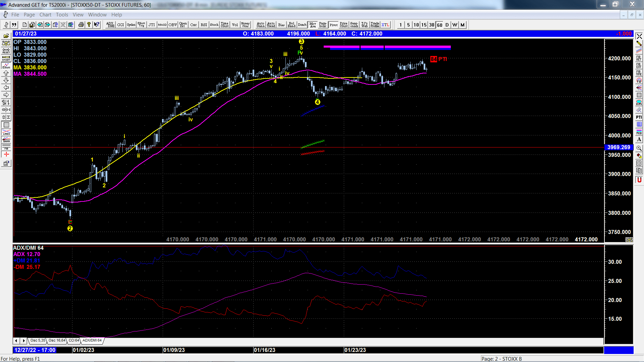This screenshot has height=362, width=644.
Task: Click the Auto Gann button
Action: tap(261, 25)
